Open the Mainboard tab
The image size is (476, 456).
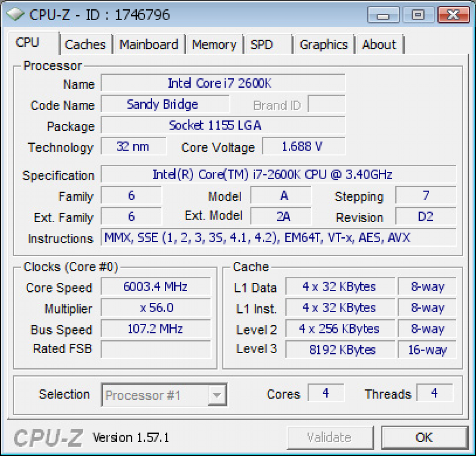click(x=149, y=45)
